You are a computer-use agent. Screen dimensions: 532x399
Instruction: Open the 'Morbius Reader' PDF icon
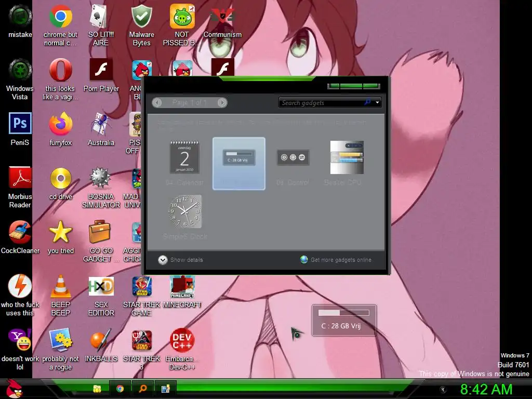pyautogui.click(x=20, y=187)
